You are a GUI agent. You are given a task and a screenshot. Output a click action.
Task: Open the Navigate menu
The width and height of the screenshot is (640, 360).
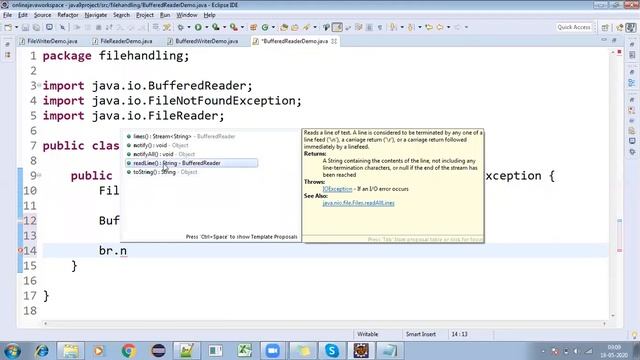(96, 15)
